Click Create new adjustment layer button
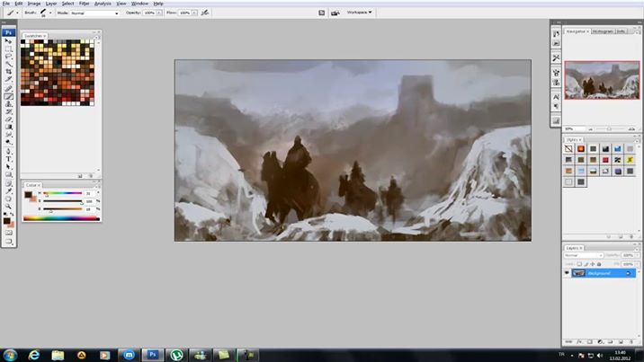644x362 pixels. [600, 341]
